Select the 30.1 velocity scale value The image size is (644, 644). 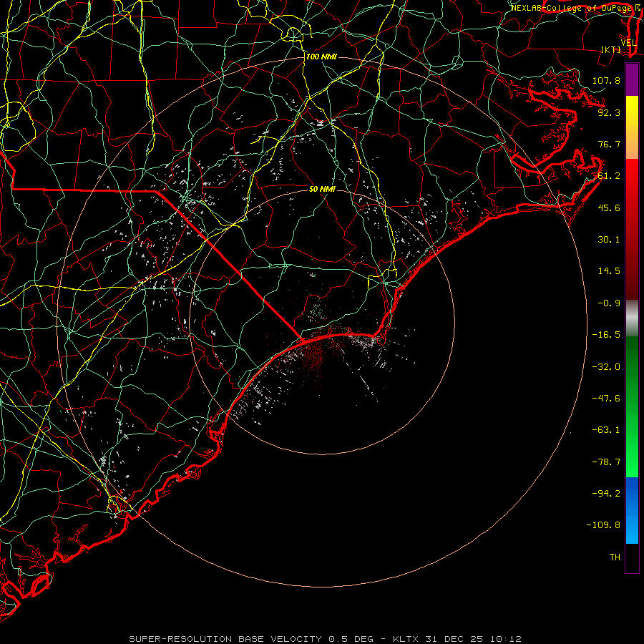coord(609,240)
